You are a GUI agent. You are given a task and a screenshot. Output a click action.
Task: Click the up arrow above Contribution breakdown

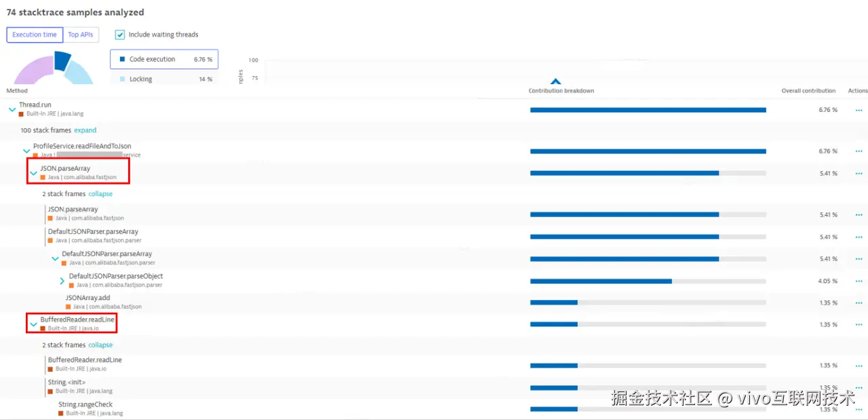tap(556, 81)
